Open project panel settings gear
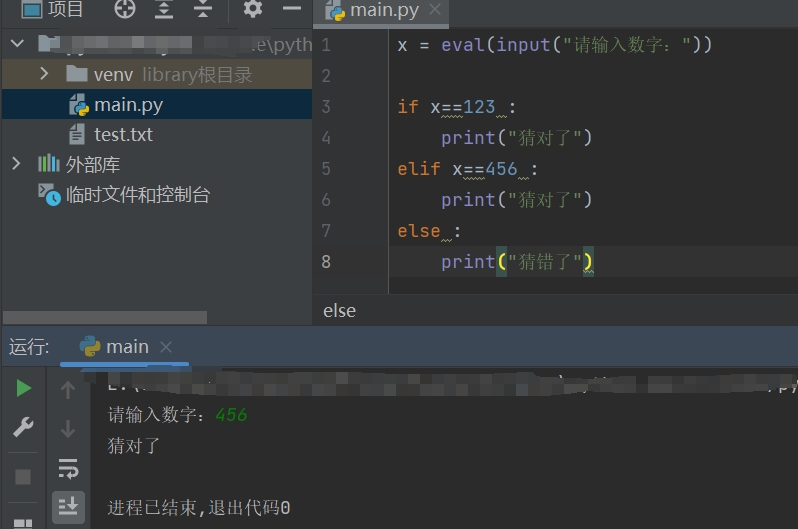Screen dimensions: 798x529 [x=253, y=10]
